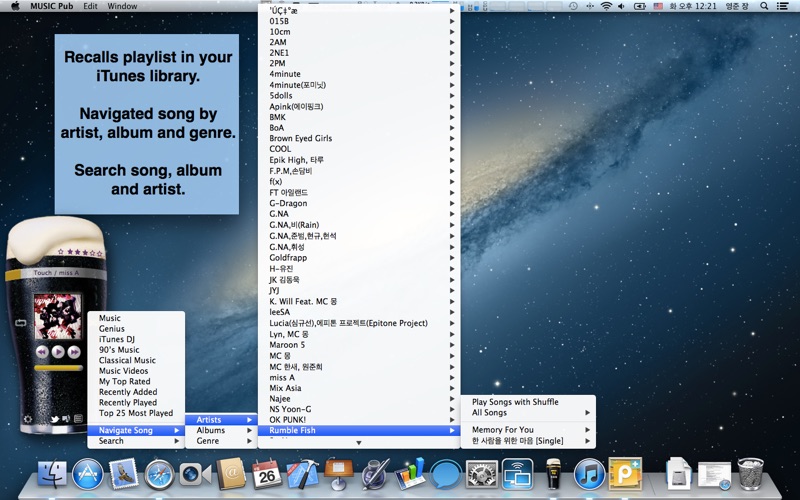Expand 한 사람을 위한 마음 [Single] album
Screen dimensions: 800x500
pyautogui.click(x=528, y=441)
